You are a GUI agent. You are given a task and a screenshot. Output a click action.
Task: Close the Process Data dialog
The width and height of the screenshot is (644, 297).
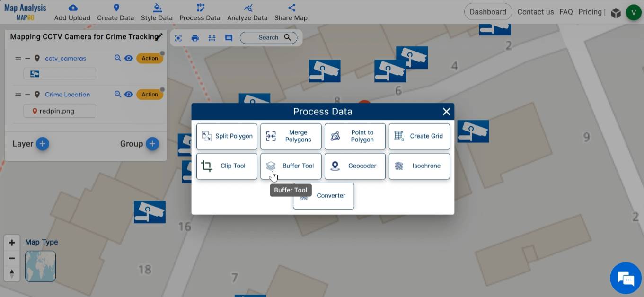(446, 112)
